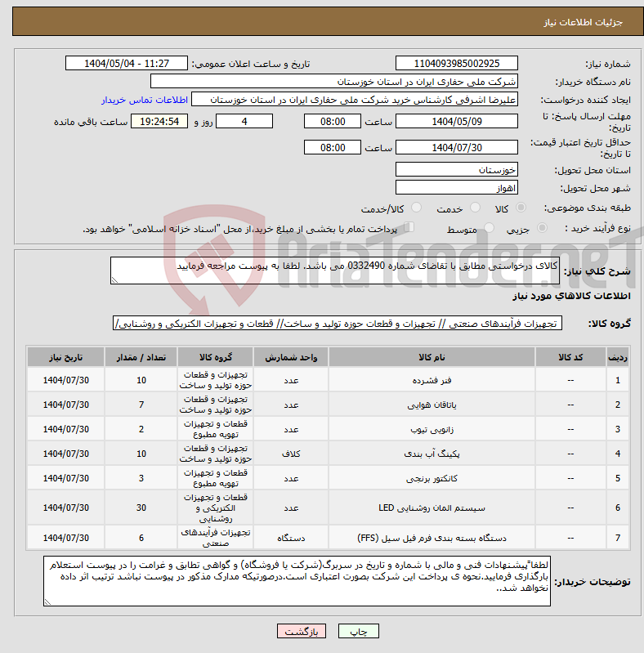Click the quantity 30 cell
This screenshot has height=653, width=644.
141,508
